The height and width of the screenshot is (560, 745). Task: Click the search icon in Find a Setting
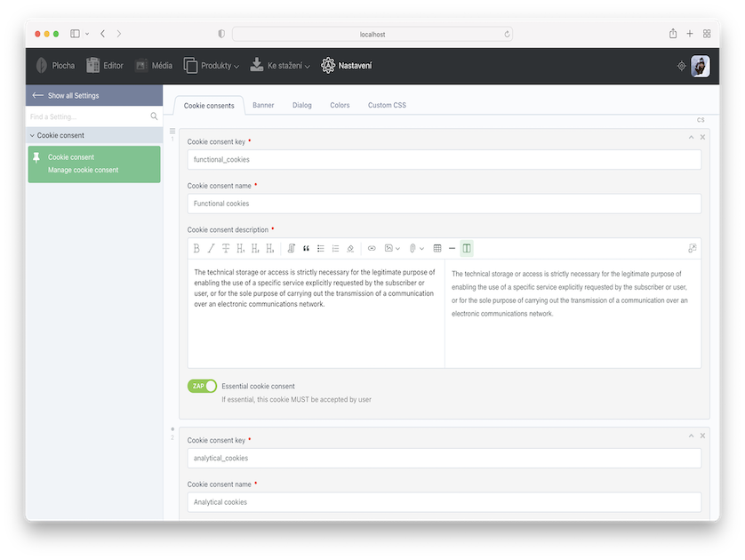[x=154, y=116]
